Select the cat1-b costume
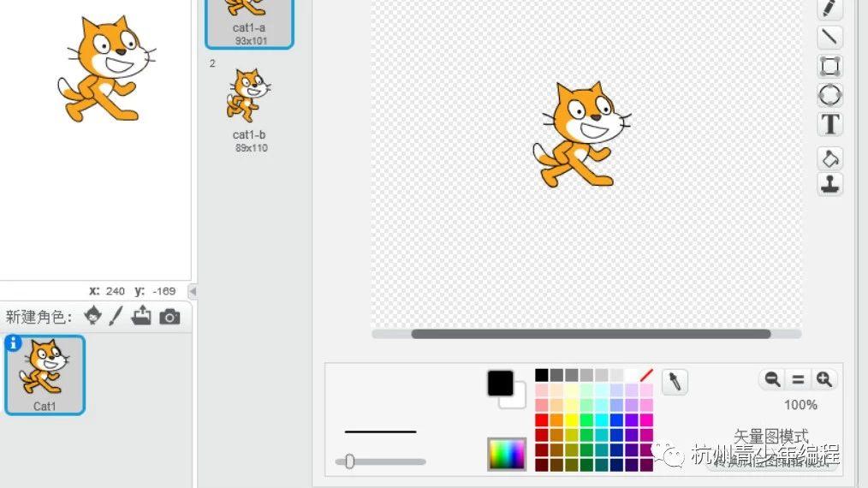Viewport: 868px width, 488px height. [x=249, y=110]
